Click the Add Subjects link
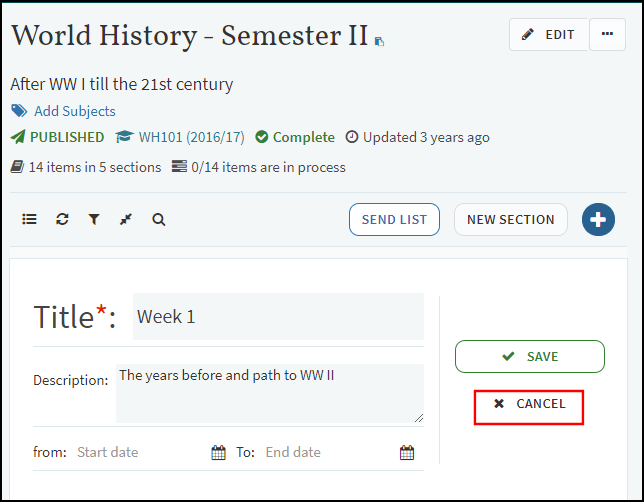 coord(74,111)
